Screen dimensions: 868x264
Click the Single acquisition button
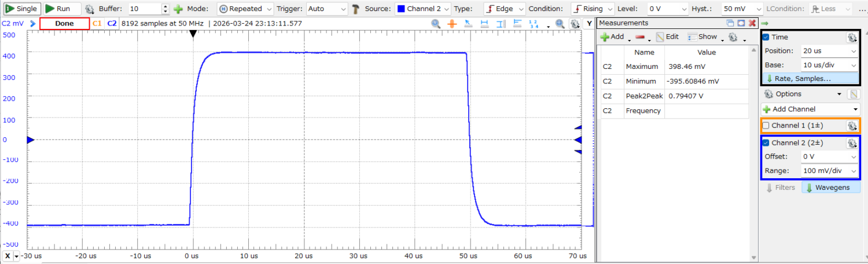click(21, 9)
